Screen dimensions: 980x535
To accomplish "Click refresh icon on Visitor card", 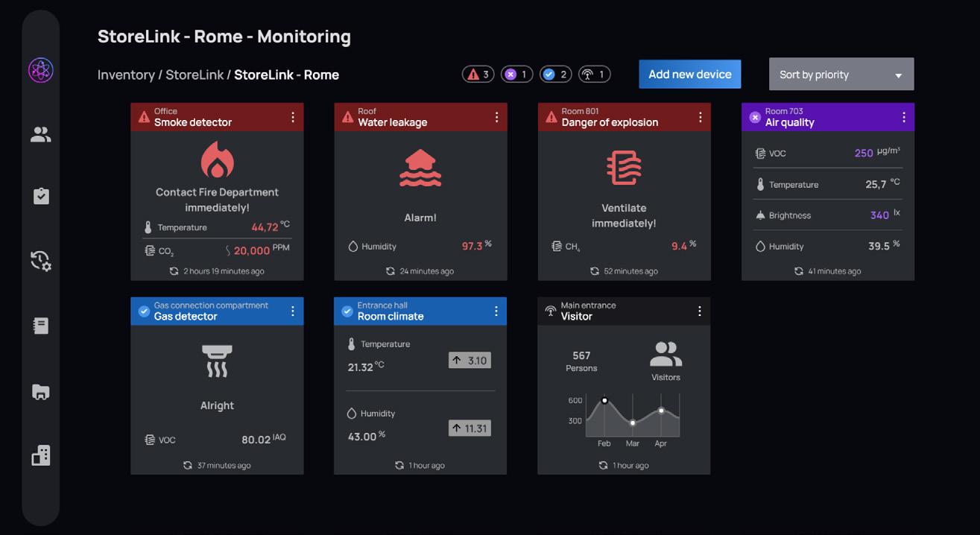I will coord(603,465).
